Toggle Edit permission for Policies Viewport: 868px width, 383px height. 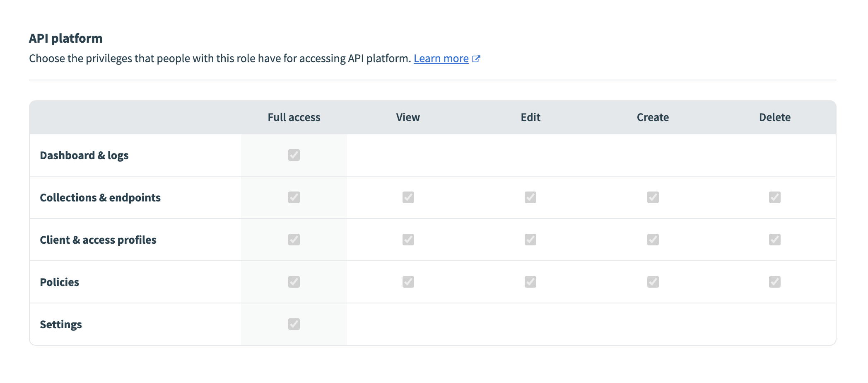point(530,282)
